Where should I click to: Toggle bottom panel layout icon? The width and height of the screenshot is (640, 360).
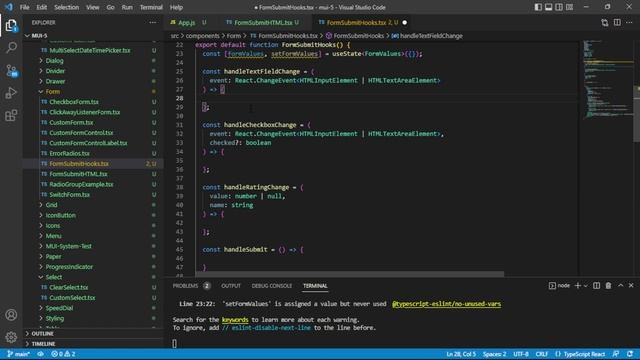pos(549,7)
